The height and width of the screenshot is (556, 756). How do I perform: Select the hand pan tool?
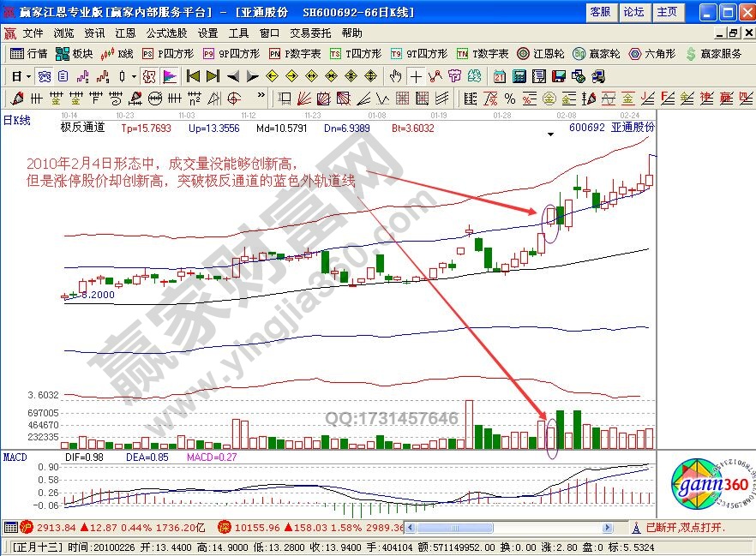tap(396, 75)
